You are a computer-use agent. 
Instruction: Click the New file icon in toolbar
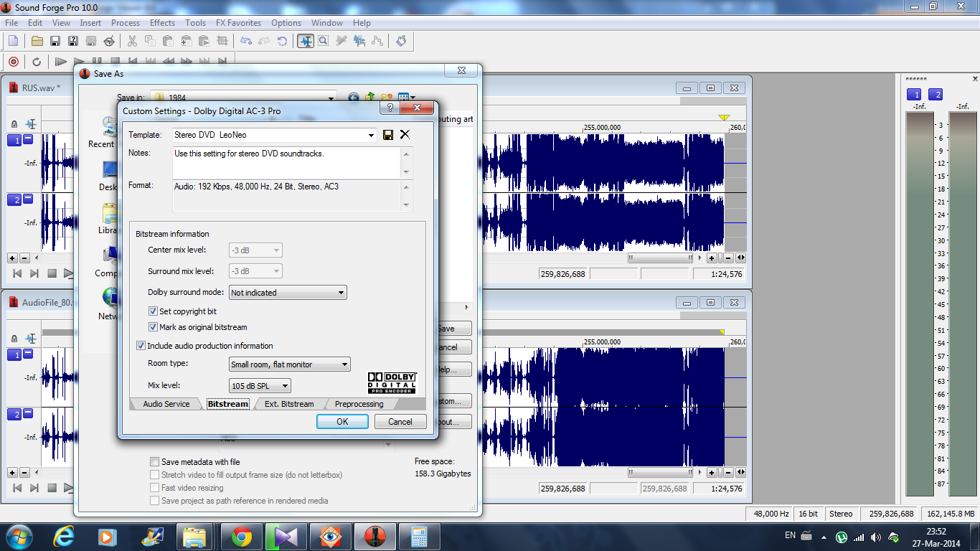click(13, 41)
